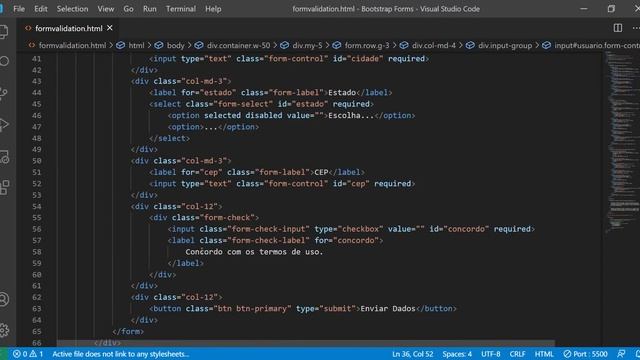Click "form-select" class value on line 45

click(x=243, y=104)
